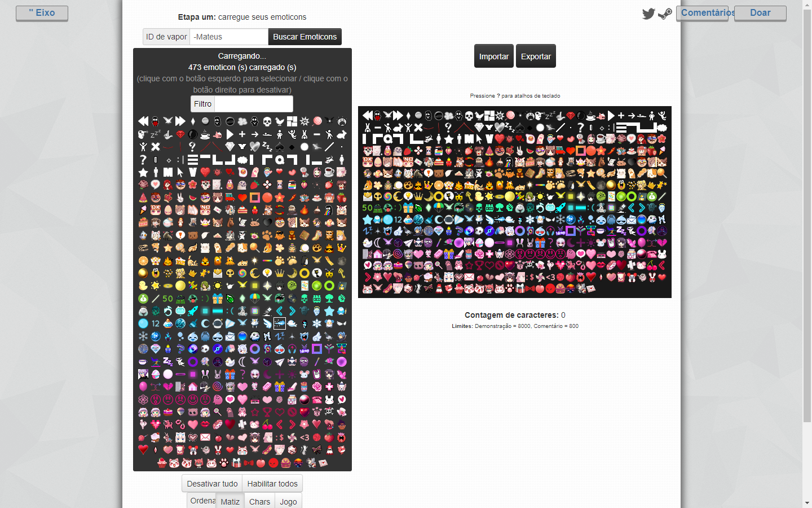
Task: Click the Buscar Emoticons button
Action: [x=305, y=37]
